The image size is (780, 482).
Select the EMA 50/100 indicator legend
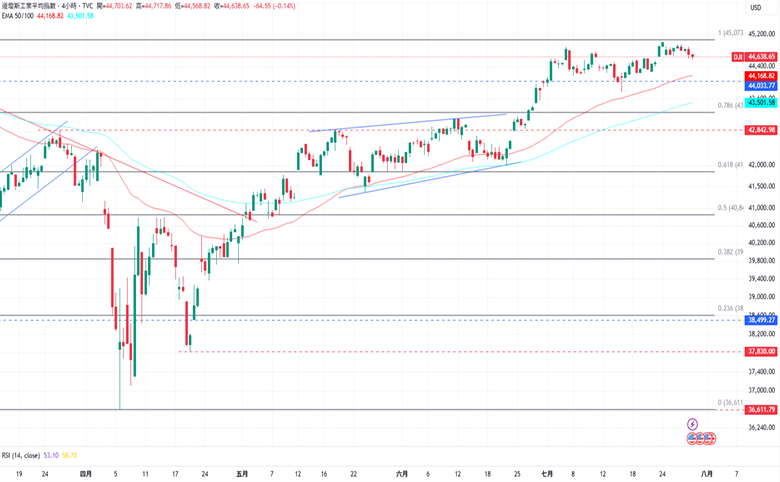click(x=17, y=16)
